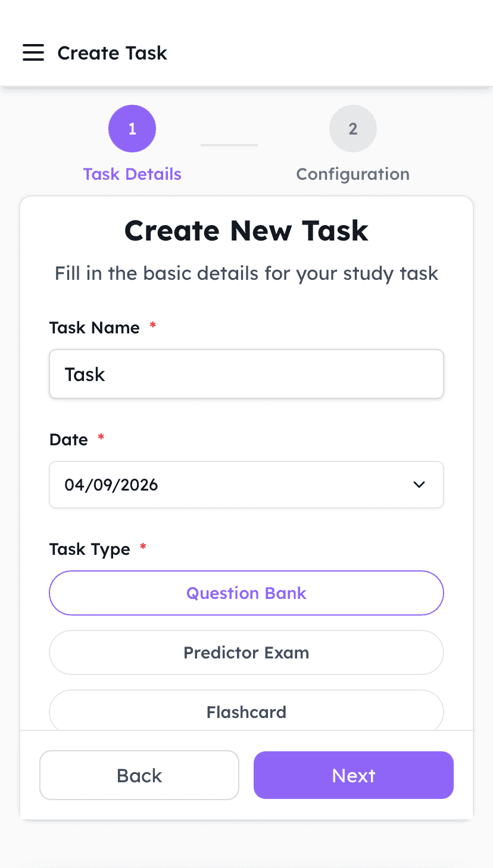
Task: Expand the Date field chevron arrow
Action: (419, 485)
